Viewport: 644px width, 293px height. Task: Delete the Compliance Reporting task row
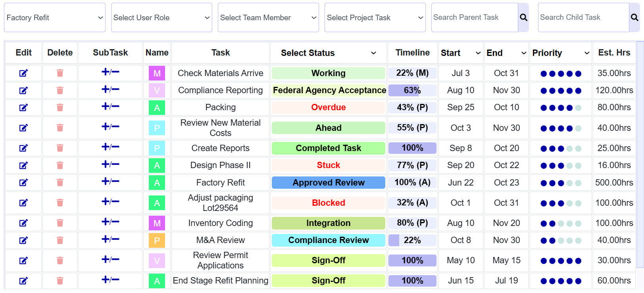pyautogui.click(x=60, y=90)
